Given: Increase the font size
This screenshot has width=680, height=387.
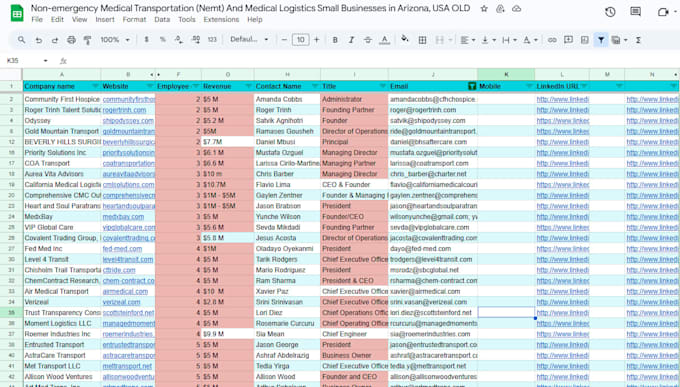Looking at the screenshot, I should pos(317,40).
